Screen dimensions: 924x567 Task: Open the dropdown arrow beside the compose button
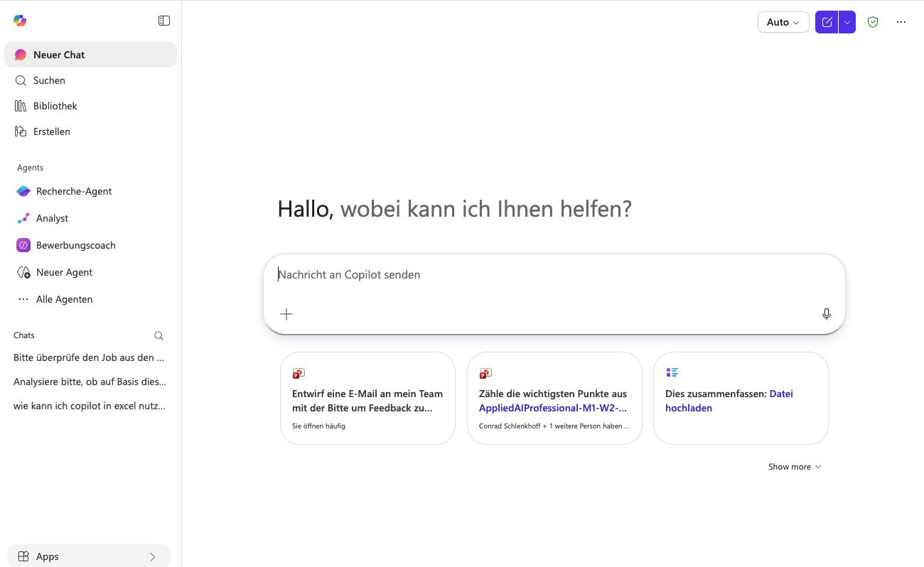[847, 22]
